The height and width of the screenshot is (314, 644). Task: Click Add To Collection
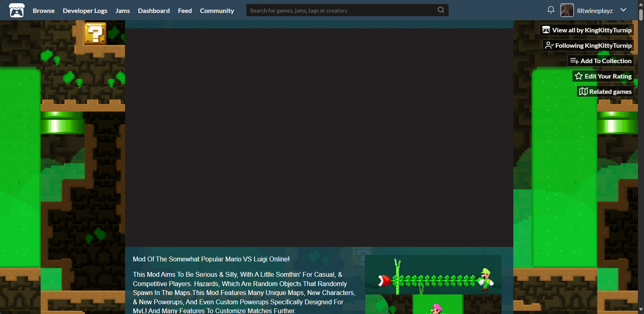pyautogui.click(x=601, y=61)
